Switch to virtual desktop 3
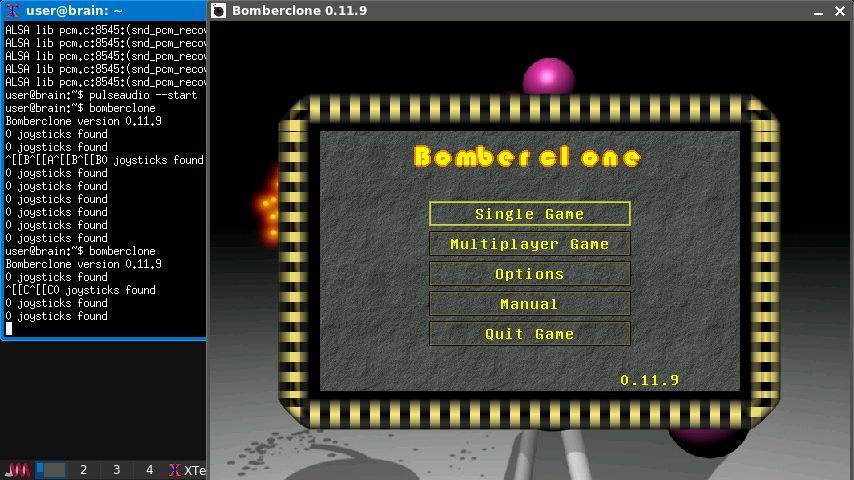The height and width of the screenshot is (480, 854). click(117, 469)
